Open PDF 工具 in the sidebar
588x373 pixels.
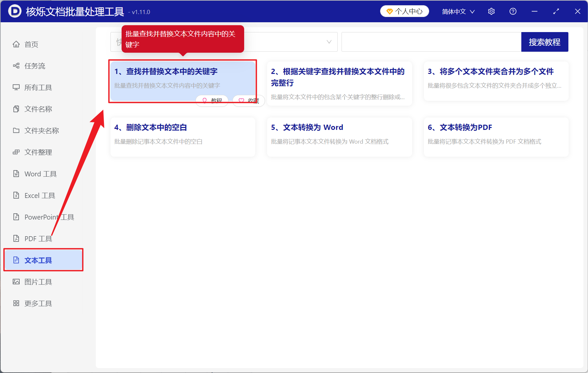(x=38, y=239)
